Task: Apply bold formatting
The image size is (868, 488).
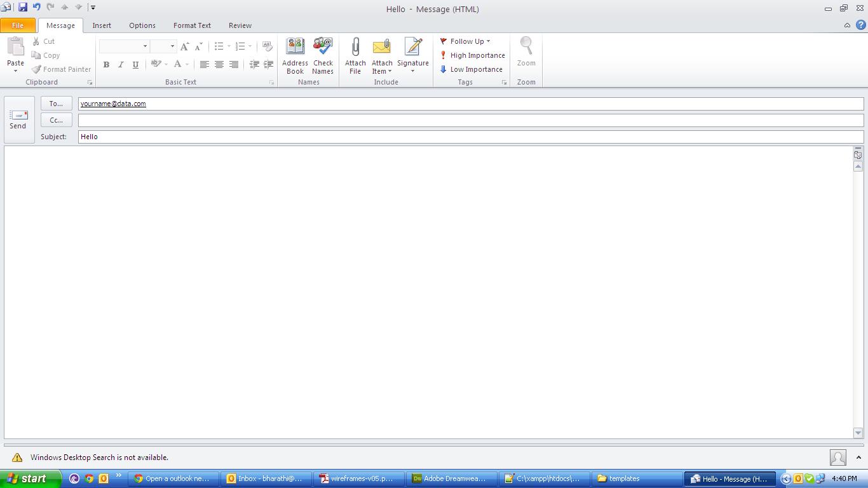Action: pos(106,64)
